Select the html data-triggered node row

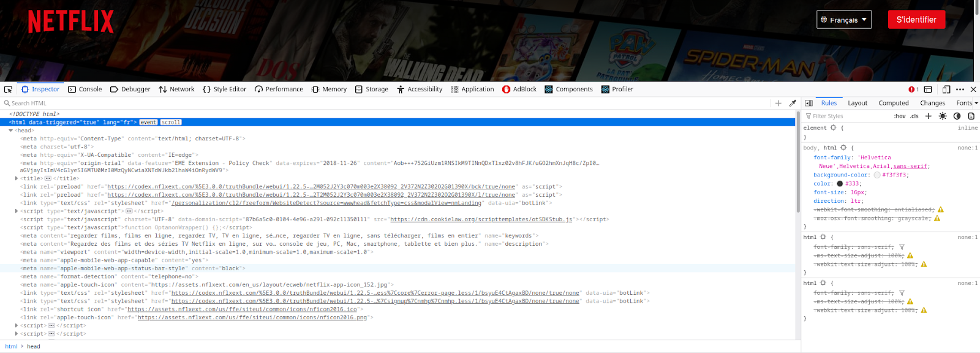pyautogui.click(x=398, y=123)
